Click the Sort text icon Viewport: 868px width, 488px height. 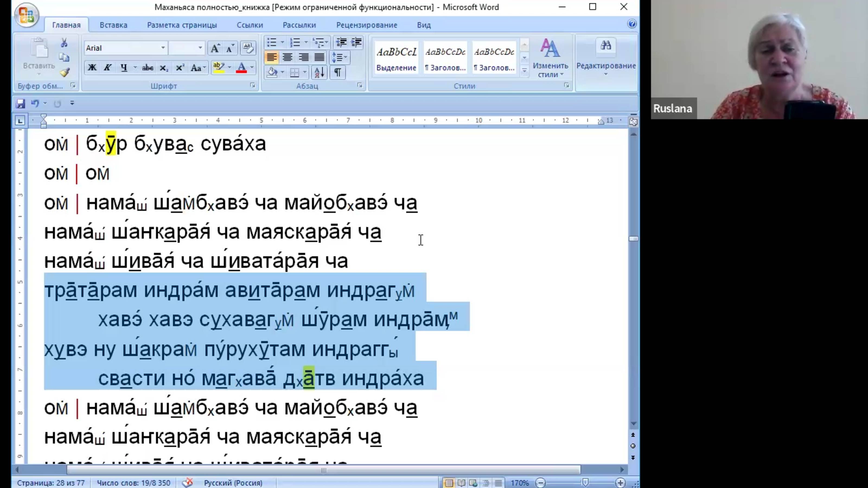coord(319,72)
